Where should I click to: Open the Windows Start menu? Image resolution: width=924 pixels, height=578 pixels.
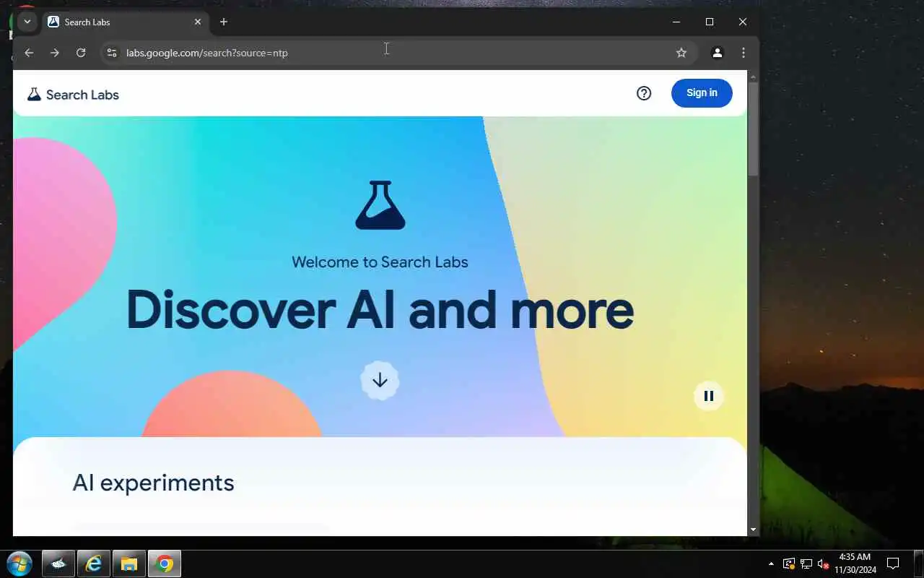point(19,564)
